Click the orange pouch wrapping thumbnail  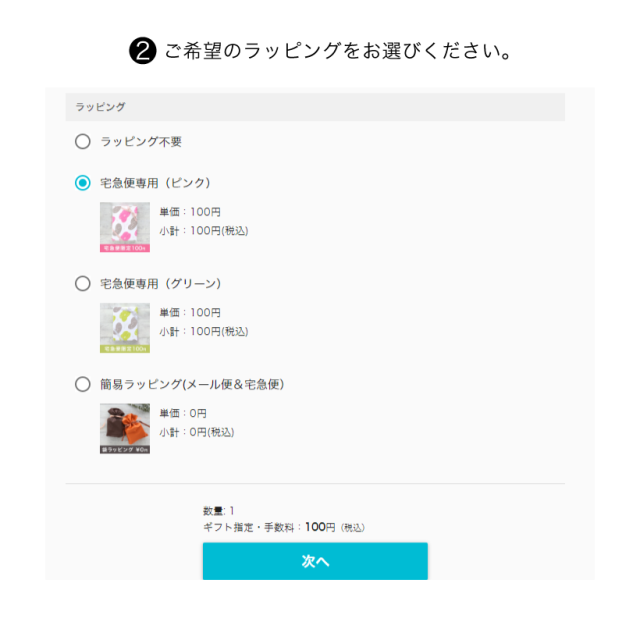[x=125, y=429]
